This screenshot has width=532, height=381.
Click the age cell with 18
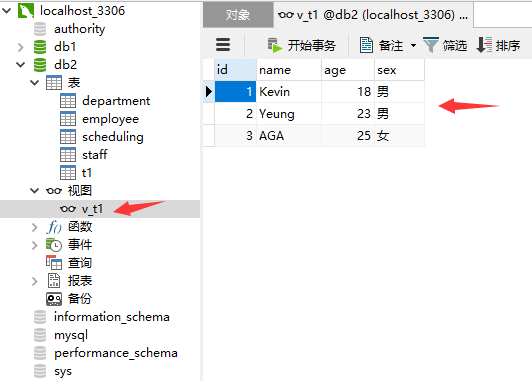(348, 92)
